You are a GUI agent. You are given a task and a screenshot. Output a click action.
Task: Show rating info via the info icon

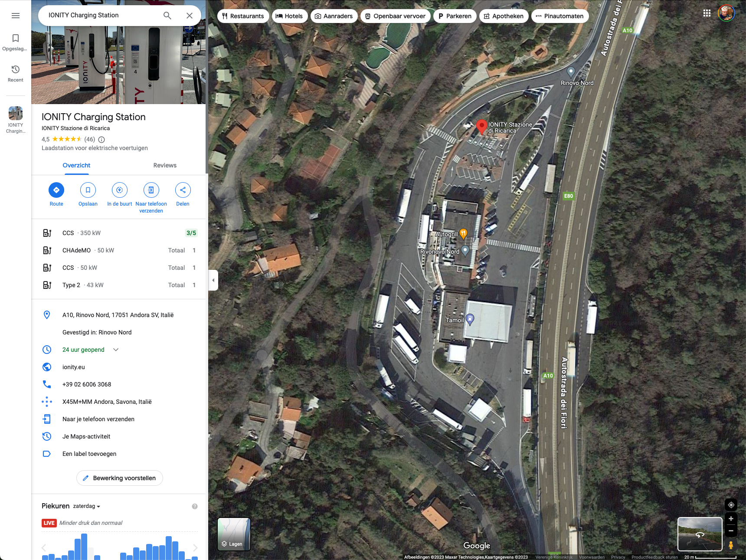pyautogui.click(x=101, y=139)
